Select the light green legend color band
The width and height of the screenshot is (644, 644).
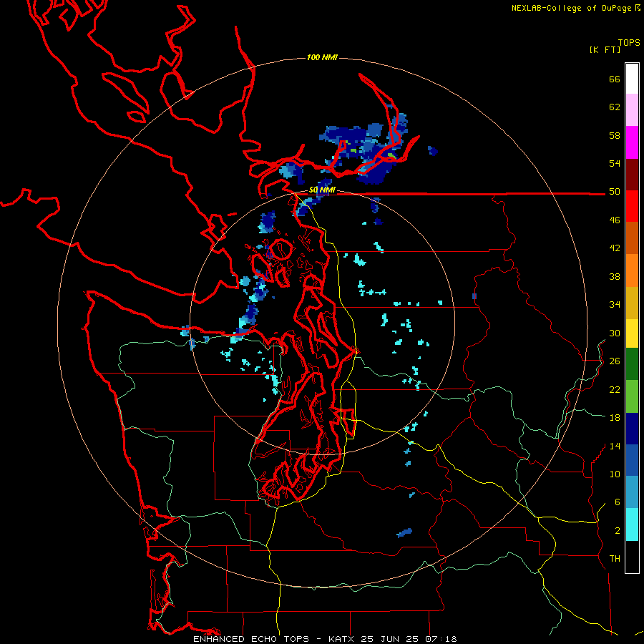point(632,396)
